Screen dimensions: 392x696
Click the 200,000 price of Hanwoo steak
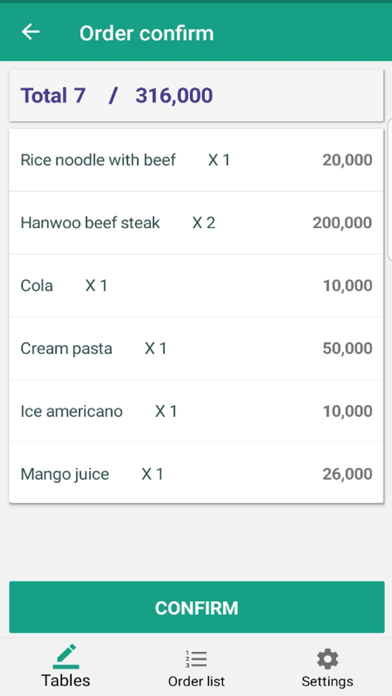click(x=342, y=223)
